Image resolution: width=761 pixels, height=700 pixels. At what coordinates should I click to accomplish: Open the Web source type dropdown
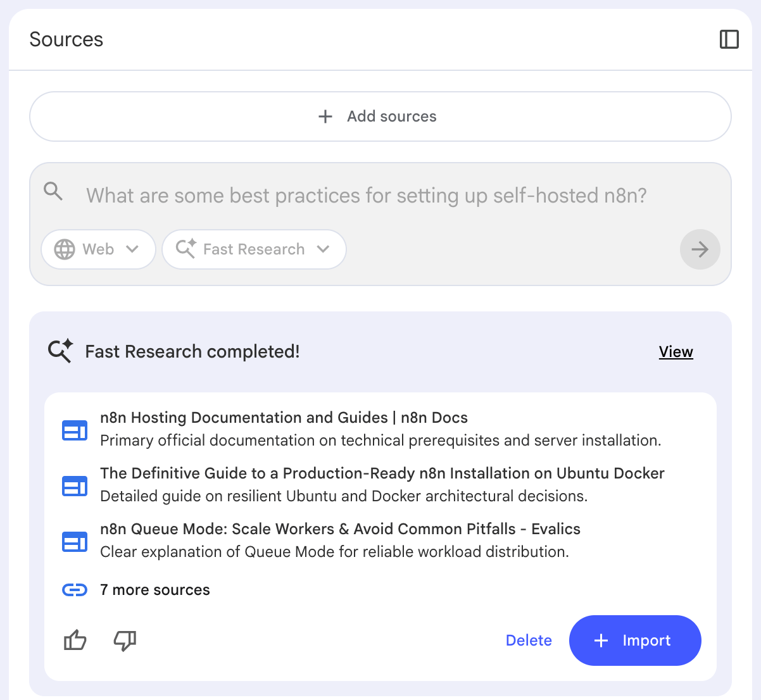pyautogui.click(x=98, y=249)
